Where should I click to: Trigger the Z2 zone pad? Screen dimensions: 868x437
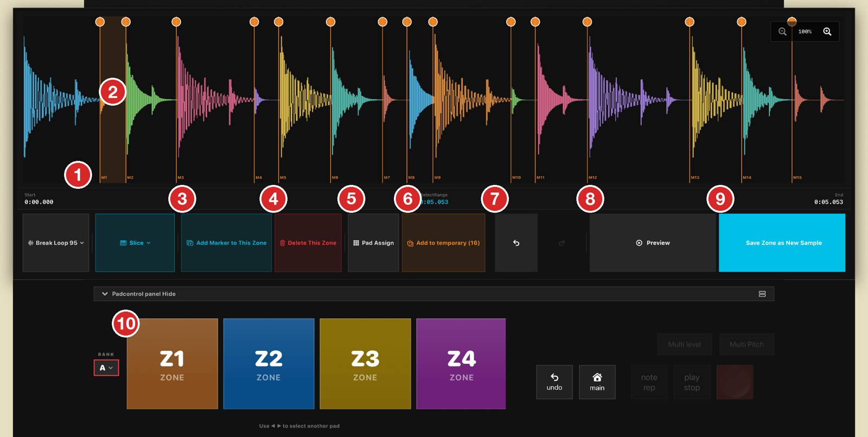coord(269,364)
